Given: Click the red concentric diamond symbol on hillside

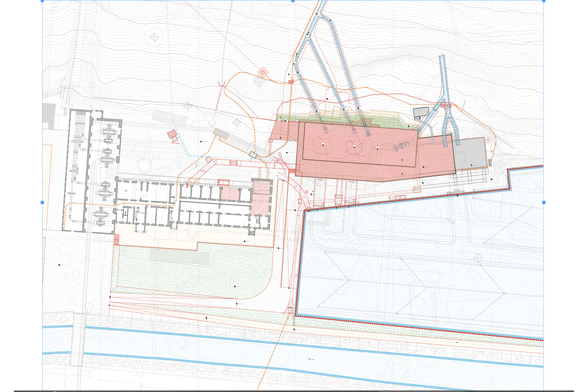Looking at the screenshot, I should click(x=263, y=73).
